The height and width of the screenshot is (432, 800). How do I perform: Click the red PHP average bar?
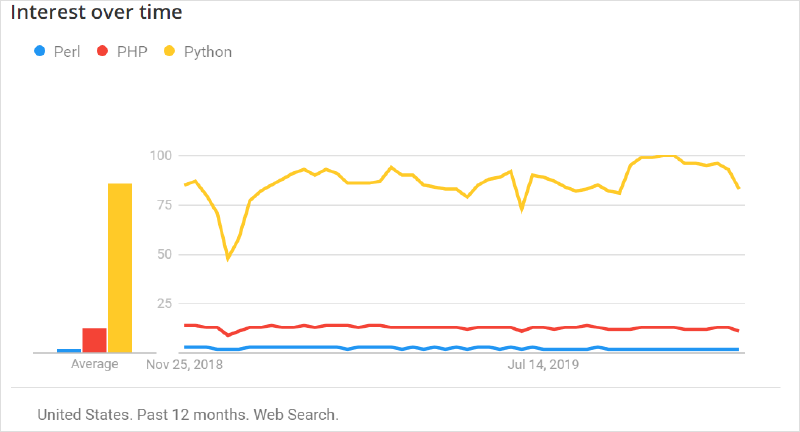[x=95, y=340]
